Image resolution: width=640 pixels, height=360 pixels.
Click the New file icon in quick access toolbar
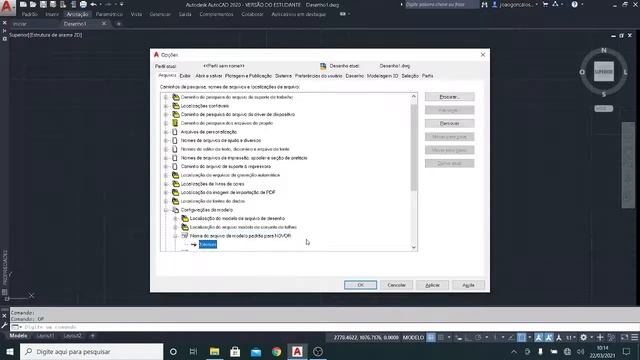23,4
